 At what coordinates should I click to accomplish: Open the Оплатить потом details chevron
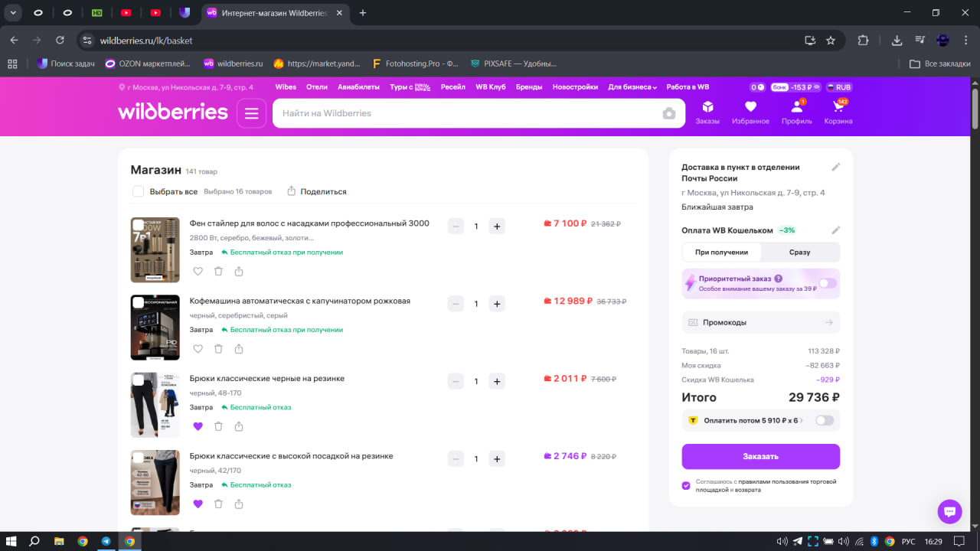point(802,421)
